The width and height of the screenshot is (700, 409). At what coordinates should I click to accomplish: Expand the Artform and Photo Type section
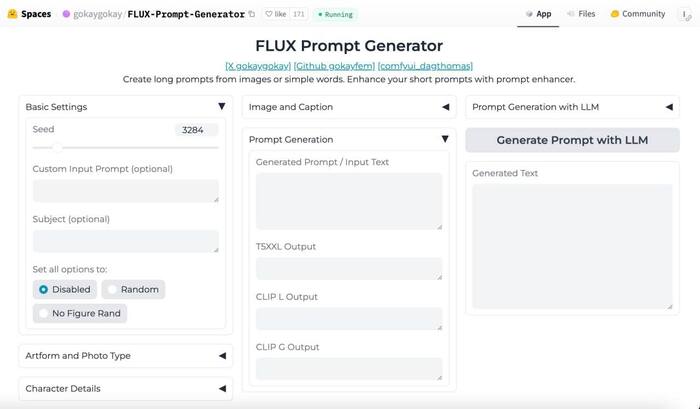tap(221, 355)
